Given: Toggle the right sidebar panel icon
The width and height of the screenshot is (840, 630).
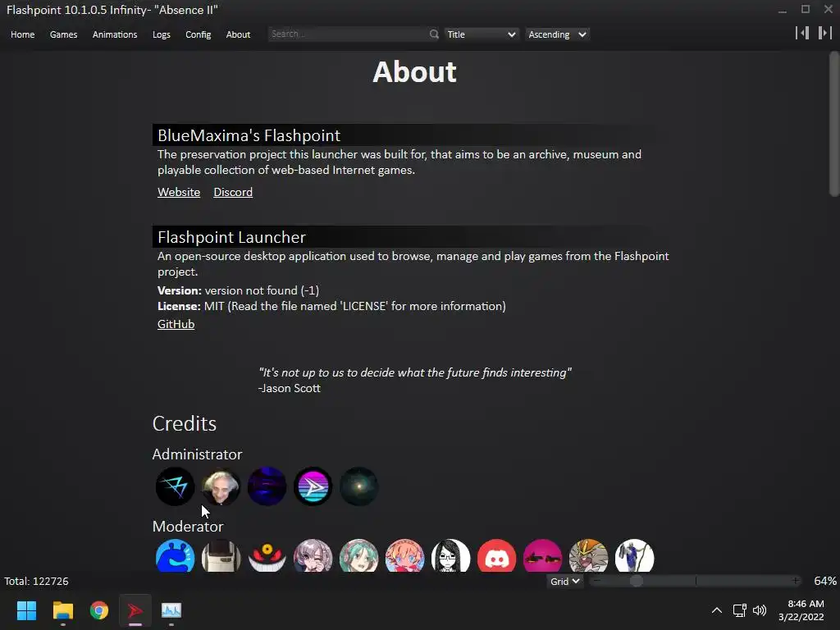Looking at the screenshot, I should [x=824, y=33].
